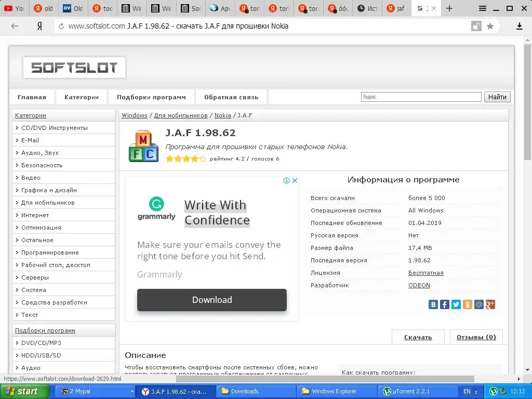Open µTorrent 2.2.1 taskbar window

coord(417,391)
